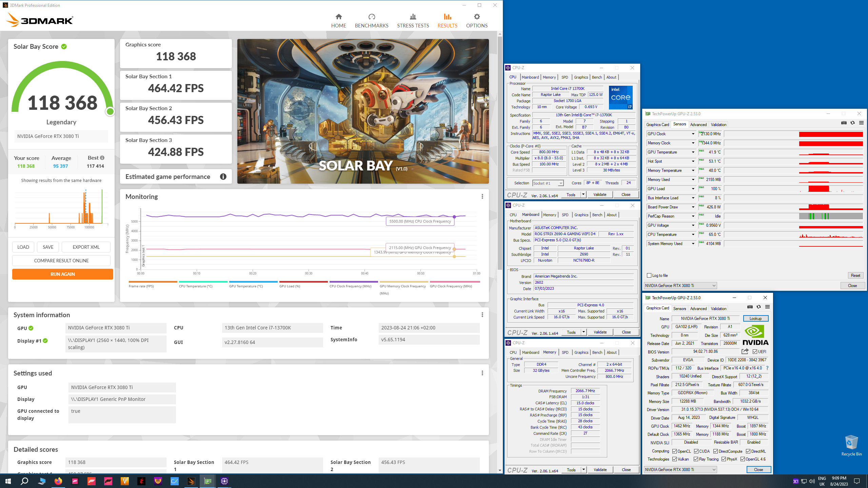
Task: Expand the CPU Temperature sensor dropdown
Action: 693,235
